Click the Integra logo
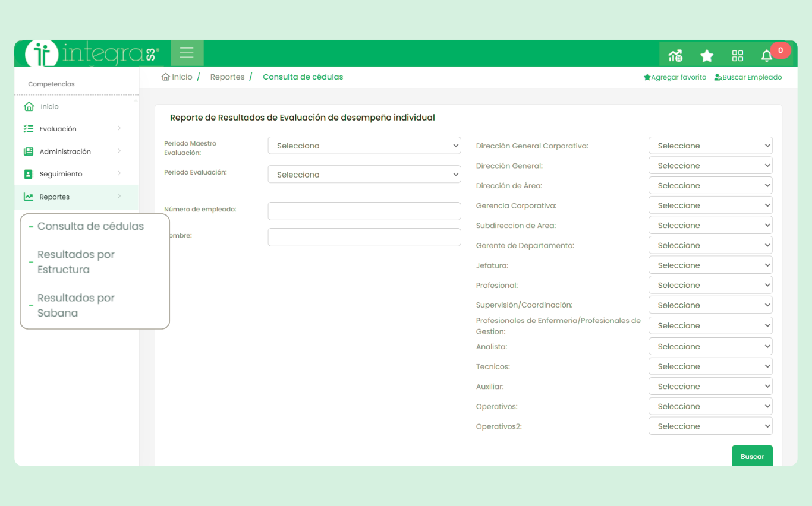The image size is (812, 506). point(92,54)
